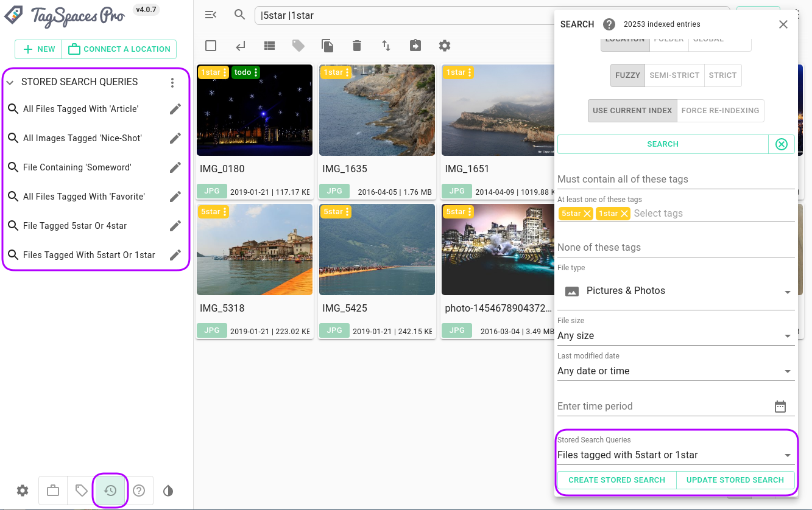812x510 pixels.
Task: Open the locations briefcase icon
Action: click(52, 491)
